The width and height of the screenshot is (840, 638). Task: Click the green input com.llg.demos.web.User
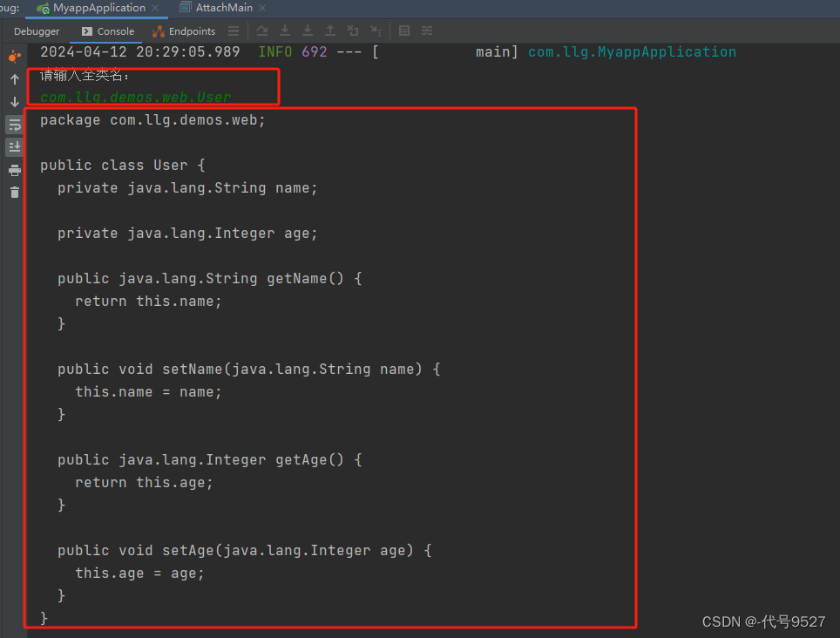[x=136, y=97]
